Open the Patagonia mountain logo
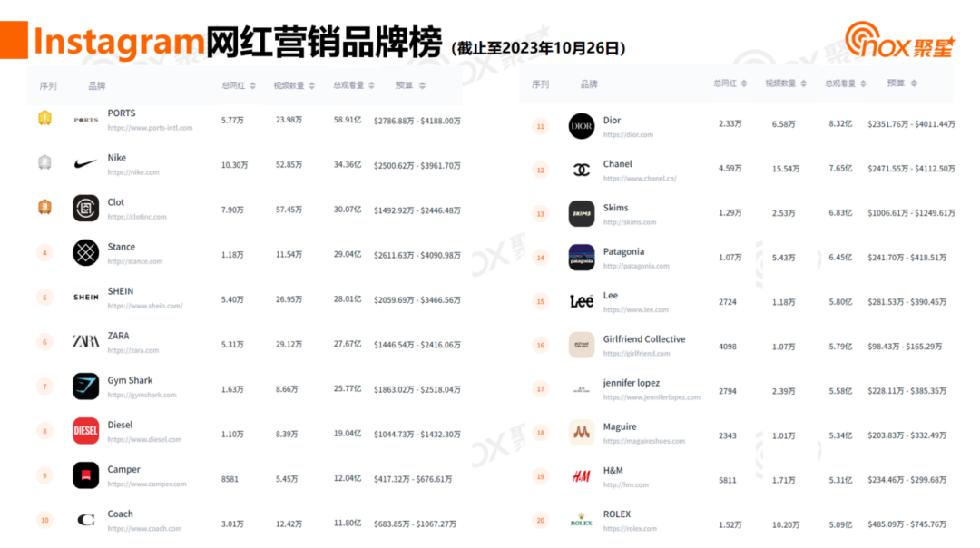This screenshot has height=548, width=980. [x=582, y=258]
